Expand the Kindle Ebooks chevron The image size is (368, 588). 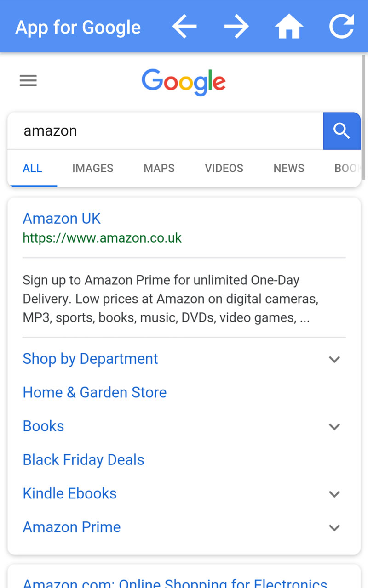coord(334,494)
